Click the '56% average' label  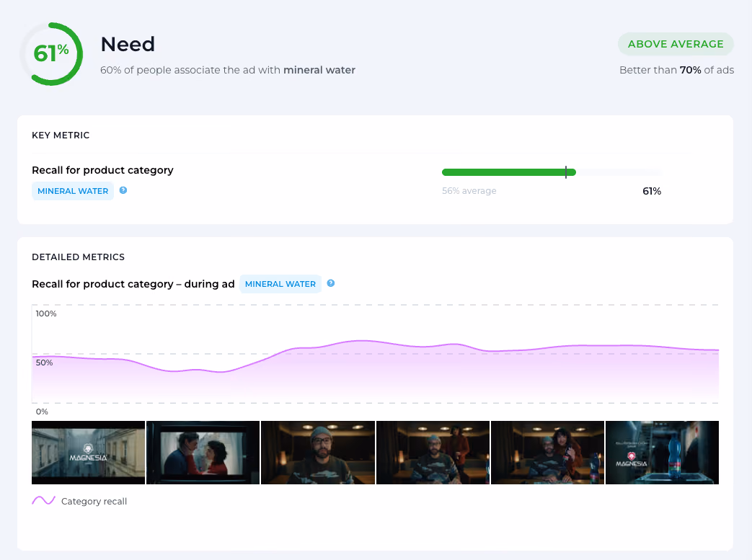tap(469, 191)
